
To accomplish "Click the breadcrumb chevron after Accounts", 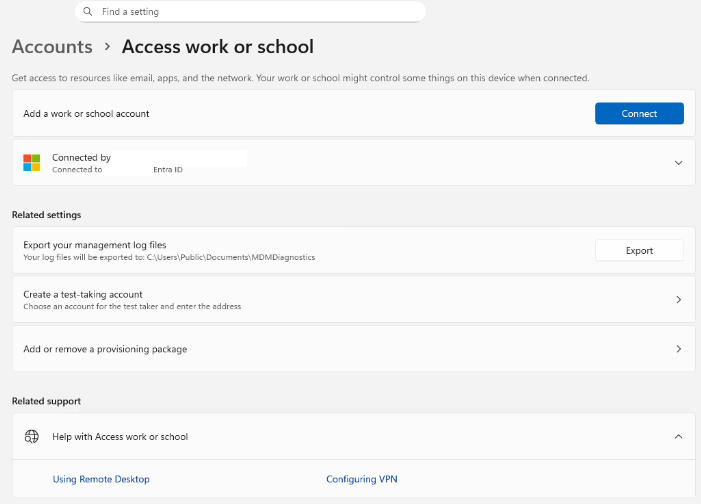I will tap(107, 48).
